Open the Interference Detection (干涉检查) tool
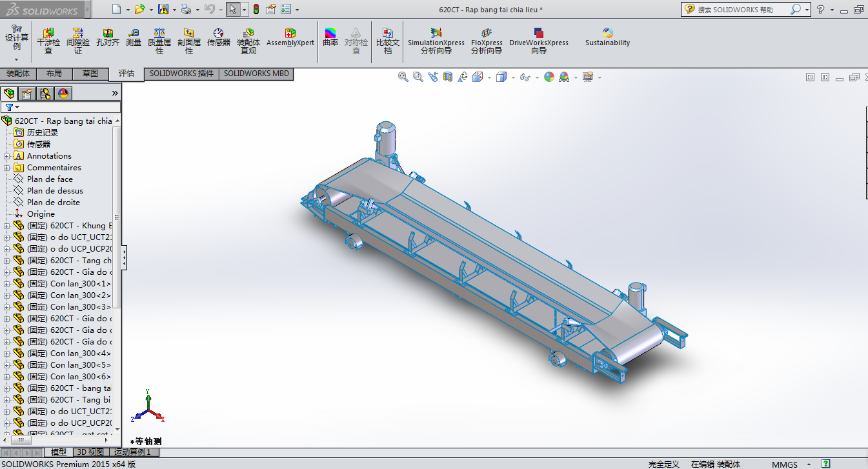 (48, 39)
